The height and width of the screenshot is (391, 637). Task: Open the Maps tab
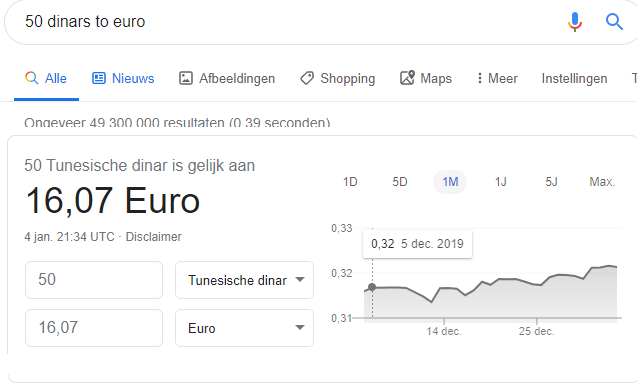(426, 78)
